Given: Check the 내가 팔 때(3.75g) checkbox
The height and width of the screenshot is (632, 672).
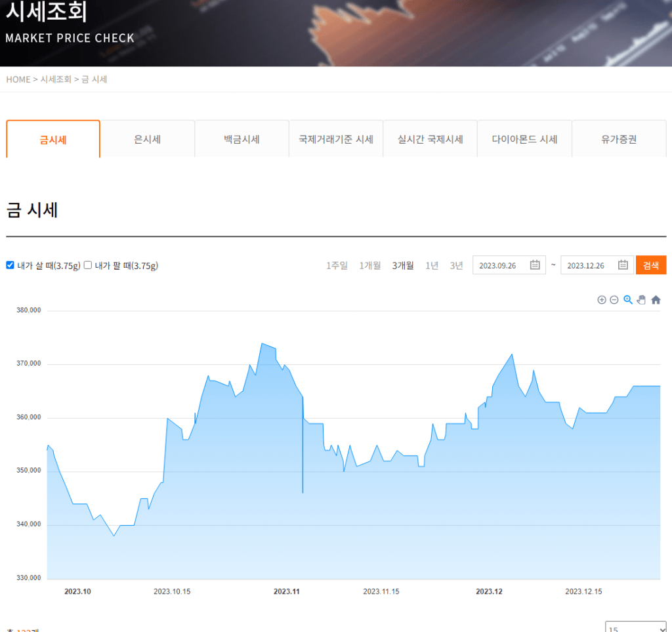Looking at the screenshot, I should [x=87, y=265].
